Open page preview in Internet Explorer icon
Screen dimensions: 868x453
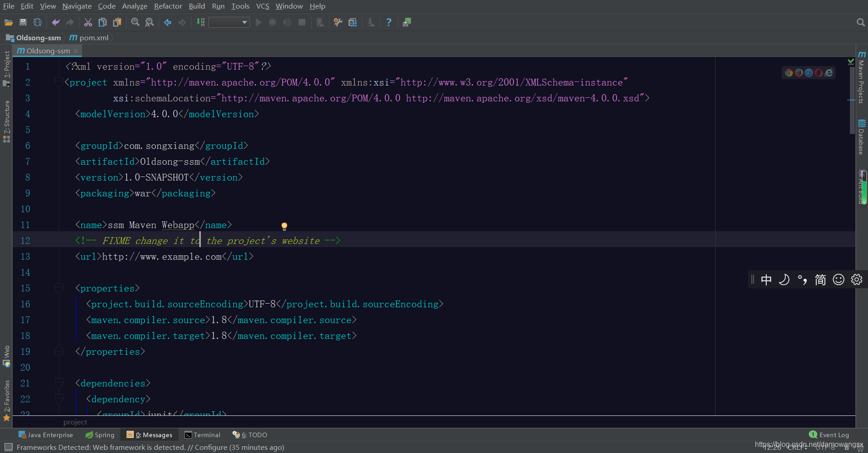tap(829, 73)
